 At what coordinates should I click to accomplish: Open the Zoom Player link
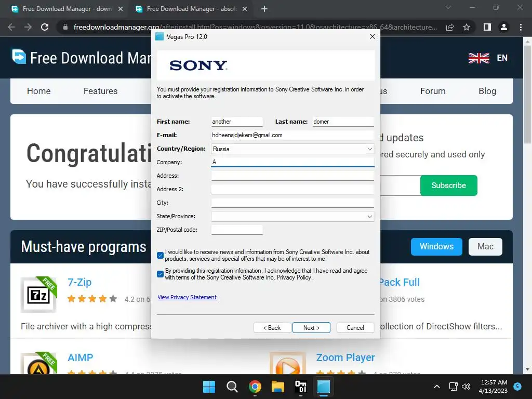[x=345, y=357]
